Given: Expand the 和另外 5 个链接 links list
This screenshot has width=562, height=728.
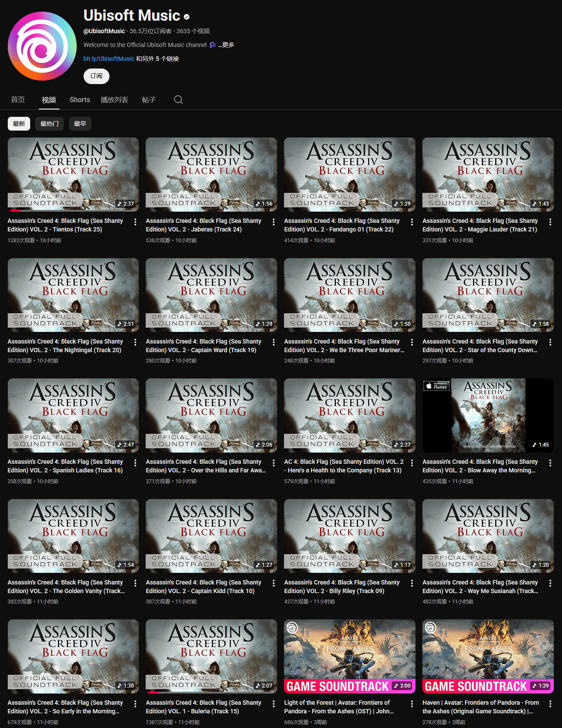Looking at the screenshot, I should (x=157, y=59).
